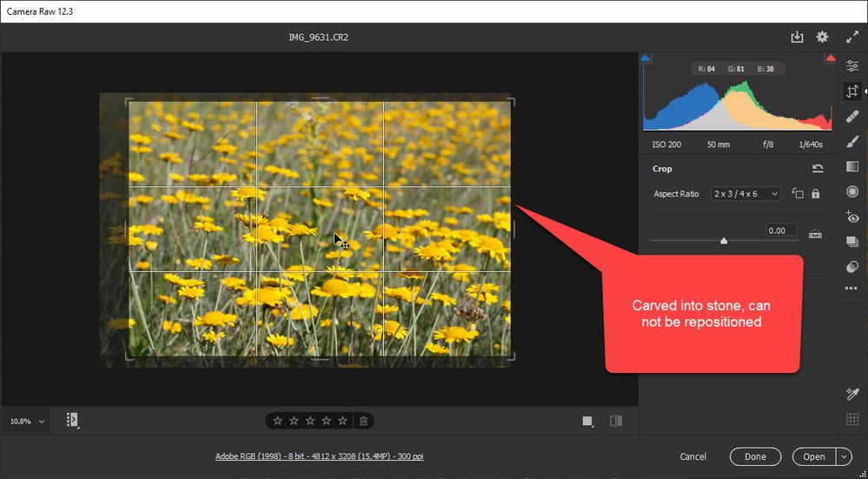Toggle full screen mode

click(x=852, y=37)
